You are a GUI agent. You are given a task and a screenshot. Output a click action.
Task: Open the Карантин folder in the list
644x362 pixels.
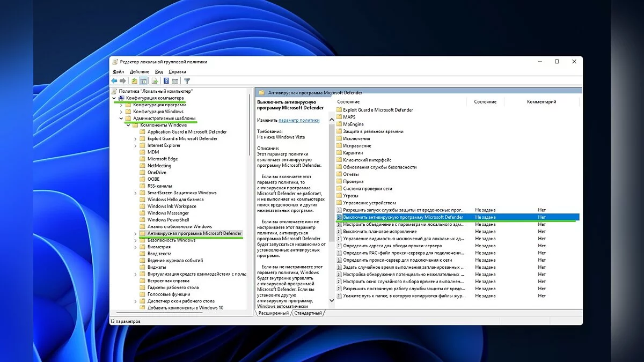coord(353,153)
